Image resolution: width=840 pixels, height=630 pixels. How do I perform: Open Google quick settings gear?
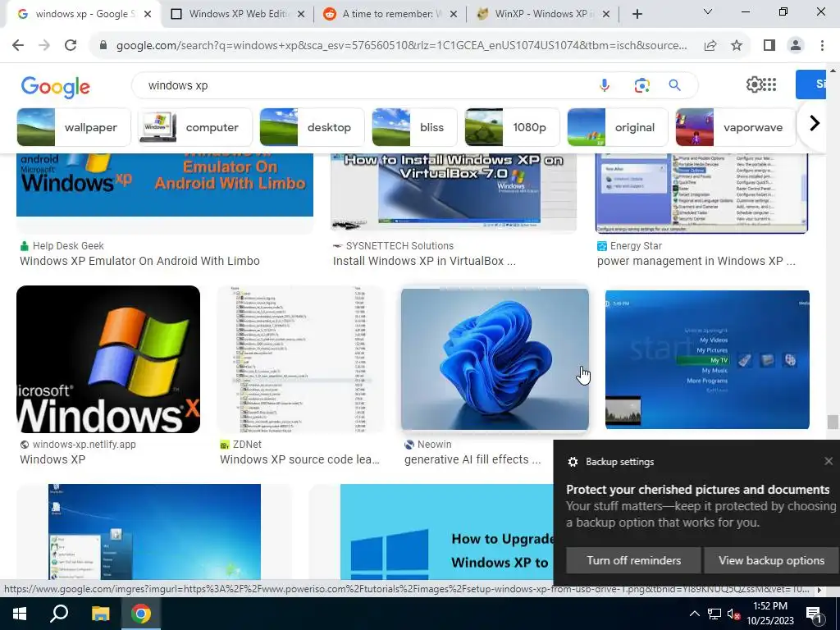755,84
